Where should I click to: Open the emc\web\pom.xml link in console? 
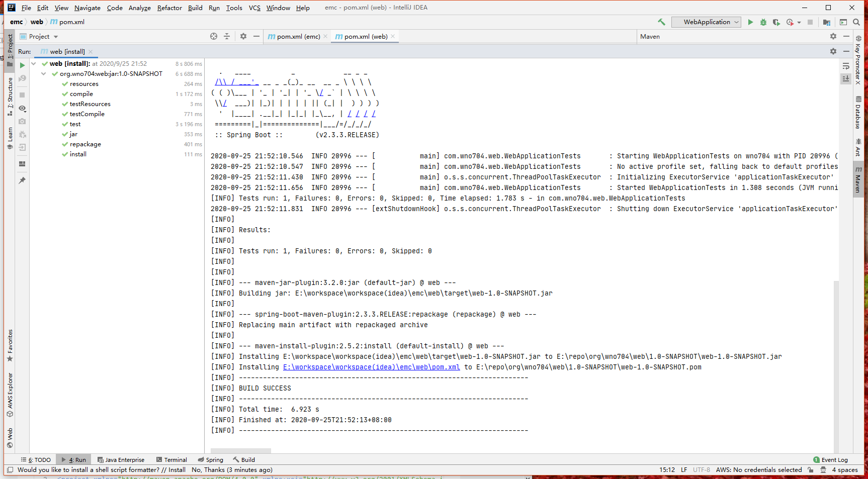[x=371, y=367]
